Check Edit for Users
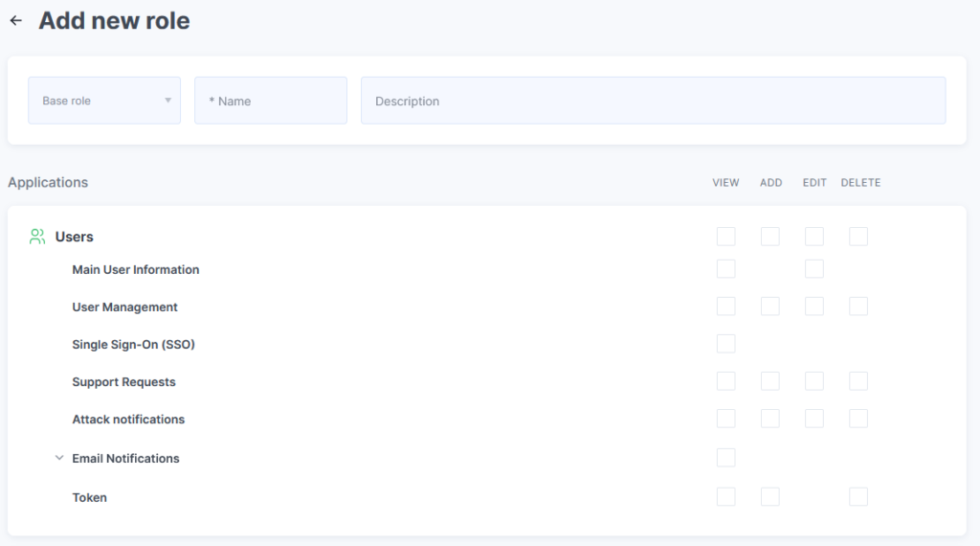Screen dimensions: 980x546 [x=813, y=237]
